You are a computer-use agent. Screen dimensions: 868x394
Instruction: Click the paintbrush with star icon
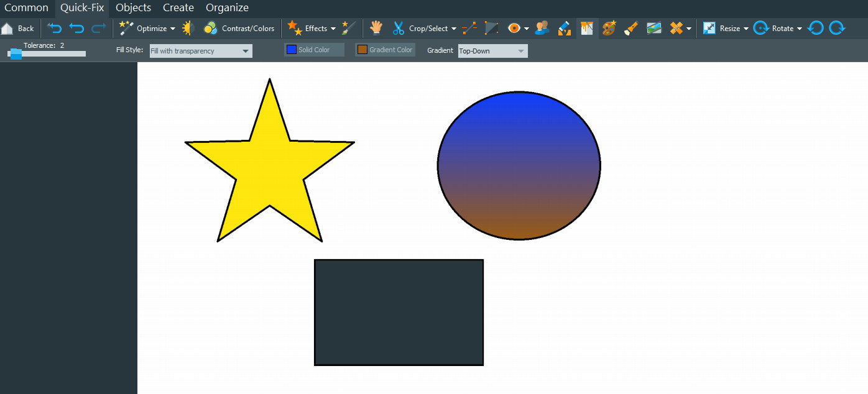pos(349,28)
